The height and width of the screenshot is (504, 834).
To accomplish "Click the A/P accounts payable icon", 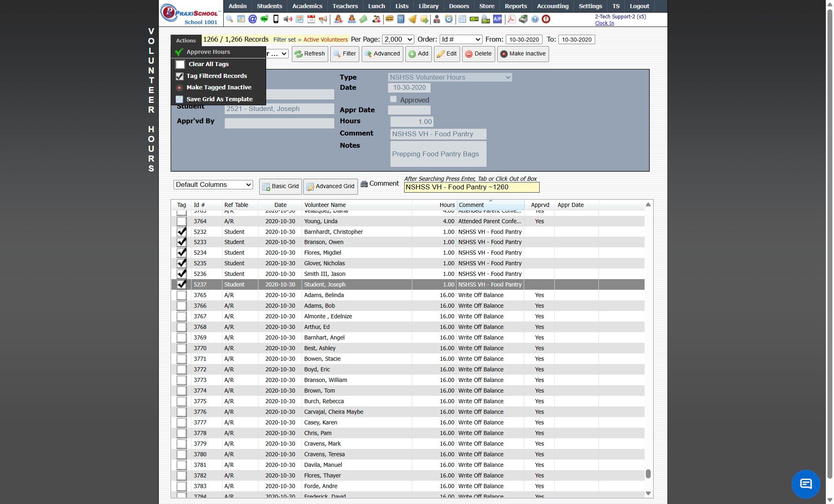I will pos(497,19).
